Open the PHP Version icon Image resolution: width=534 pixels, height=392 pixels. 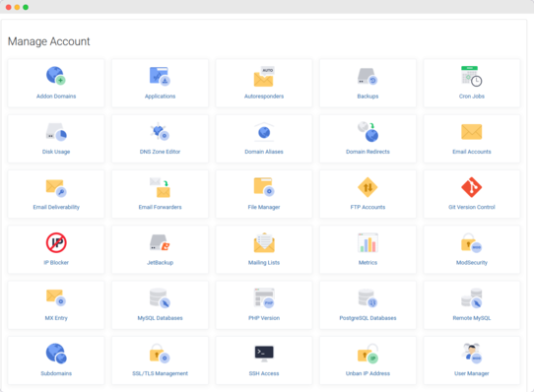point(264,298)
